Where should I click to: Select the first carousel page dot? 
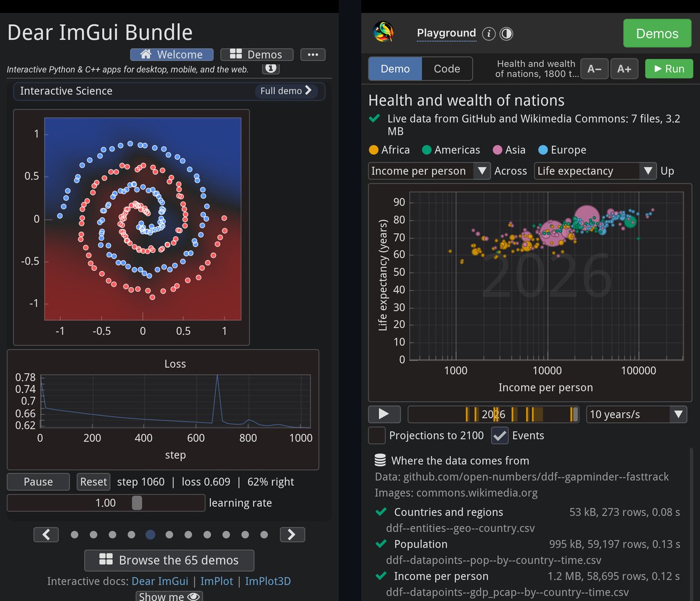pos(75,534)
